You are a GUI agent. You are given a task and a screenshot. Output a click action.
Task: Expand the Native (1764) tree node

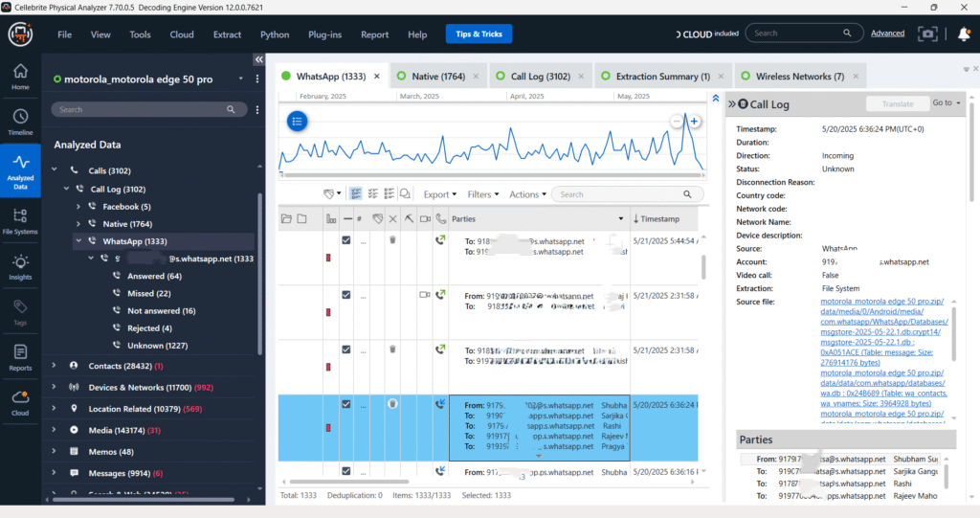tap(78, 224)
